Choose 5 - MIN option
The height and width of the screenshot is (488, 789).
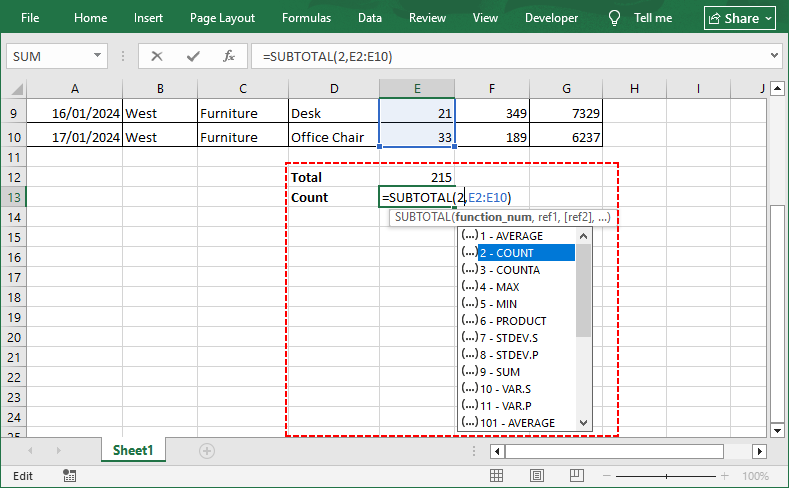(517, 304)
